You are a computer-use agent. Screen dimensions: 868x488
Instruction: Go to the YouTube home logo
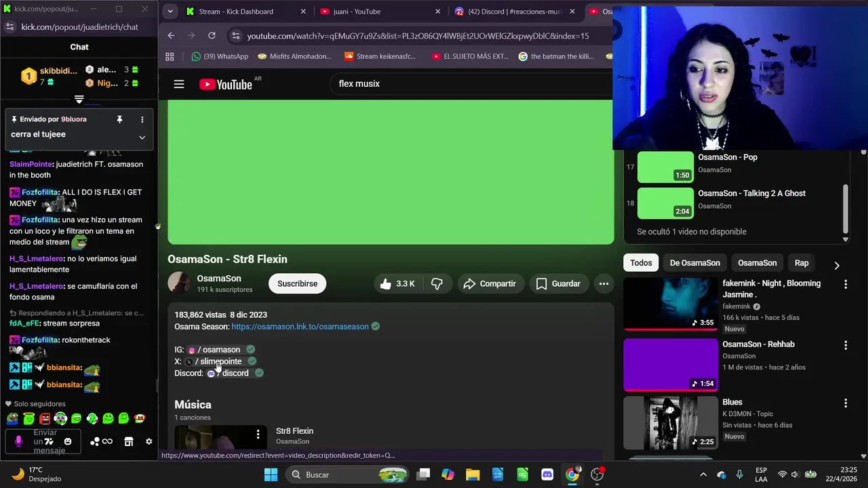point(226,84)
